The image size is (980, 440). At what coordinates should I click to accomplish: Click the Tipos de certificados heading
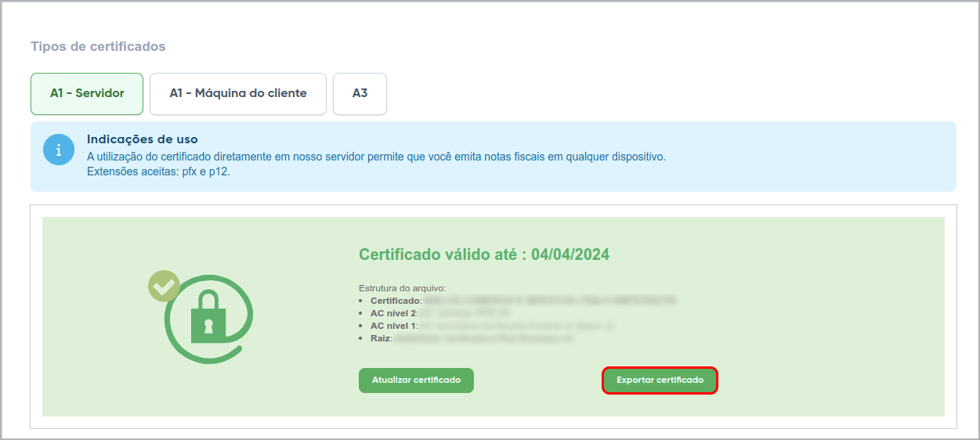98,46
